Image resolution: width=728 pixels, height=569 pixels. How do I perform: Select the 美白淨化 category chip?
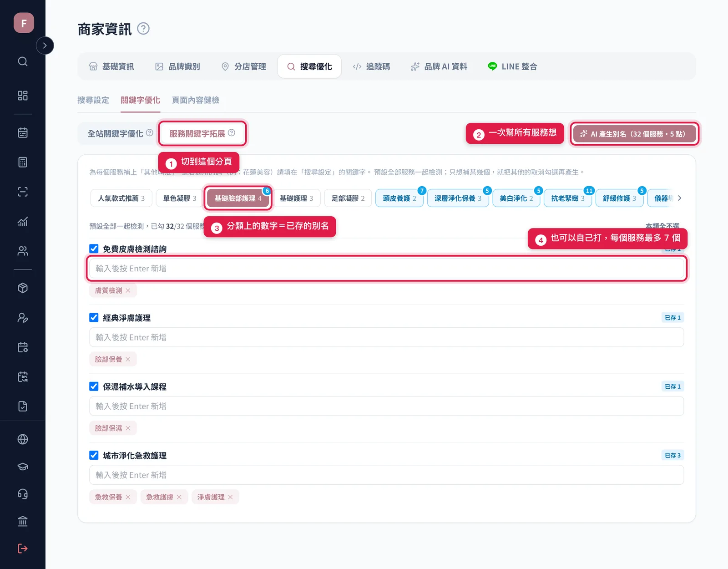[x=516, y=198]
